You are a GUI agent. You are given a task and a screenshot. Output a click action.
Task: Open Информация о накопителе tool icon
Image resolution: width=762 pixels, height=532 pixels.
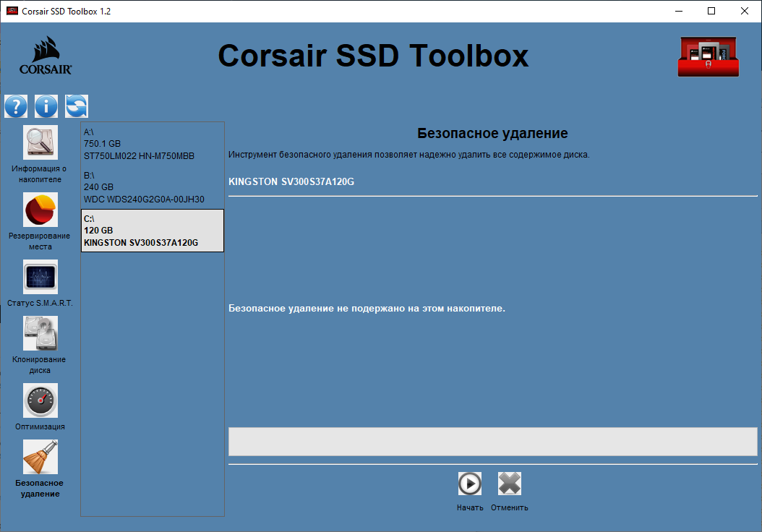(x=40, y=142)
